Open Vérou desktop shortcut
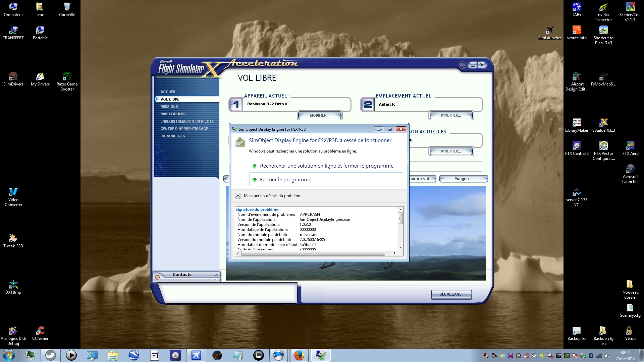Image resolution: width=644 pixels, height=362 pixels. tap(630, 334)
